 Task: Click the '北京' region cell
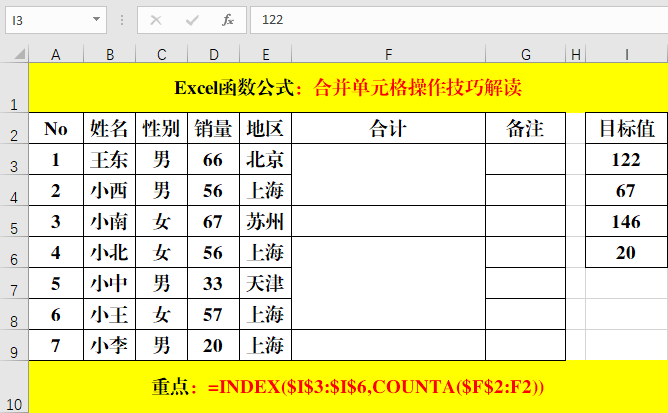pyautogui.click(x=265, y=159)
